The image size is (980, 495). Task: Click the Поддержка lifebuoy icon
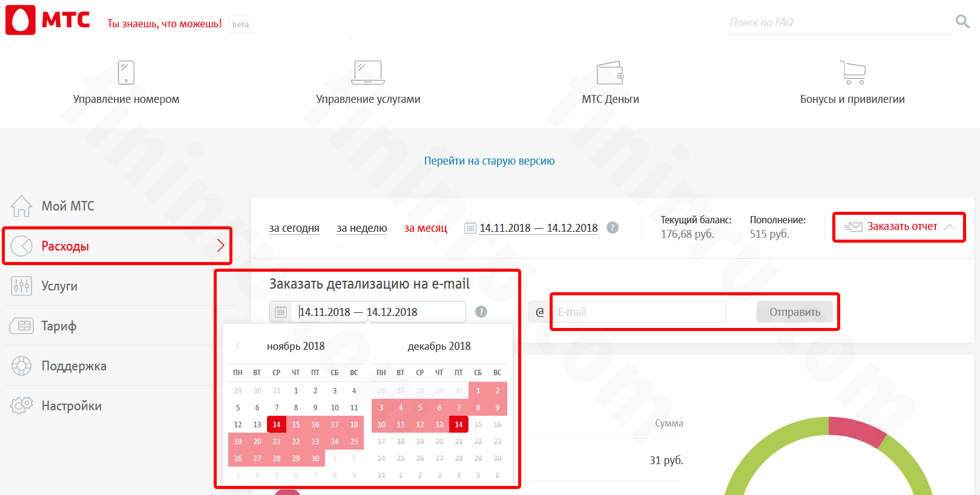pyautogui.click(x=21, y=366)
